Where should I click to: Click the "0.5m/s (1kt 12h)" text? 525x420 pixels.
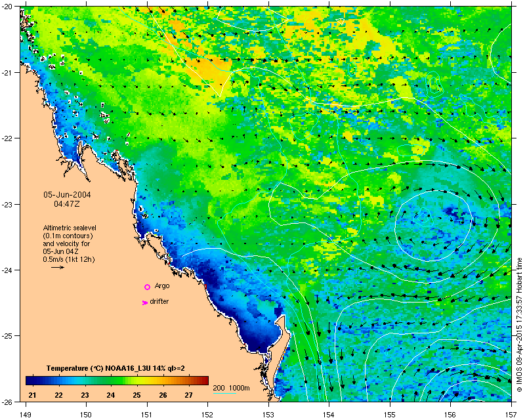tap(69, 259)
